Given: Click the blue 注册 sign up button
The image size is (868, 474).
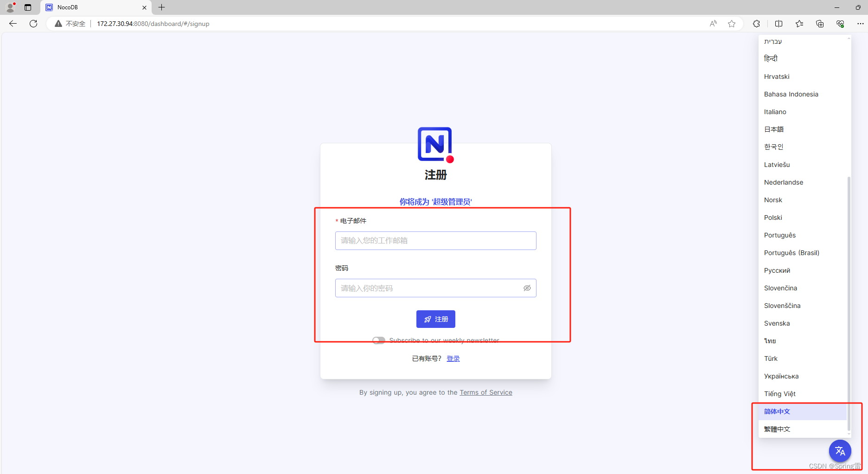Looking at the screenshot, I should (436, 319).
